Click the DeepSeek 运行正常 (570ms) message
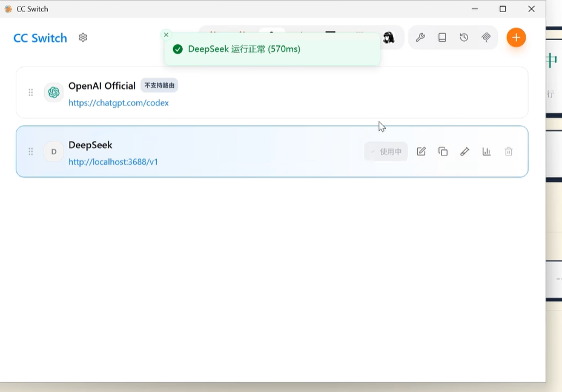 tap(244, 49)
